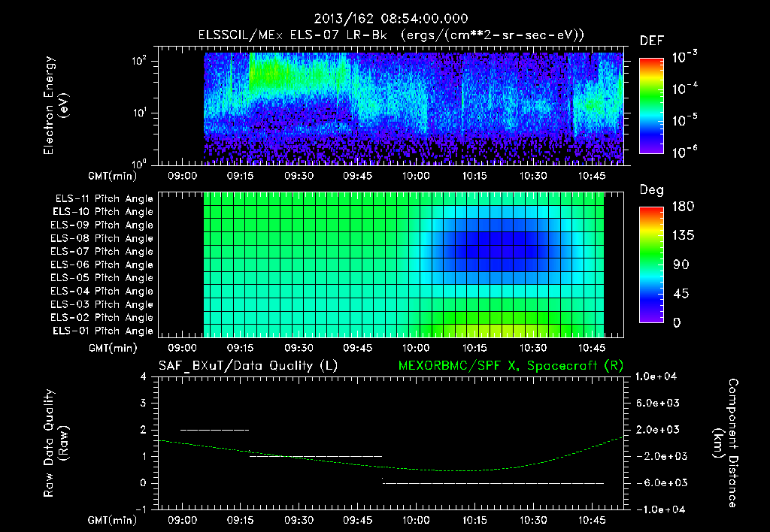
Task: Click the data quality segment at level 1
Action: click(x=316, y=456)
